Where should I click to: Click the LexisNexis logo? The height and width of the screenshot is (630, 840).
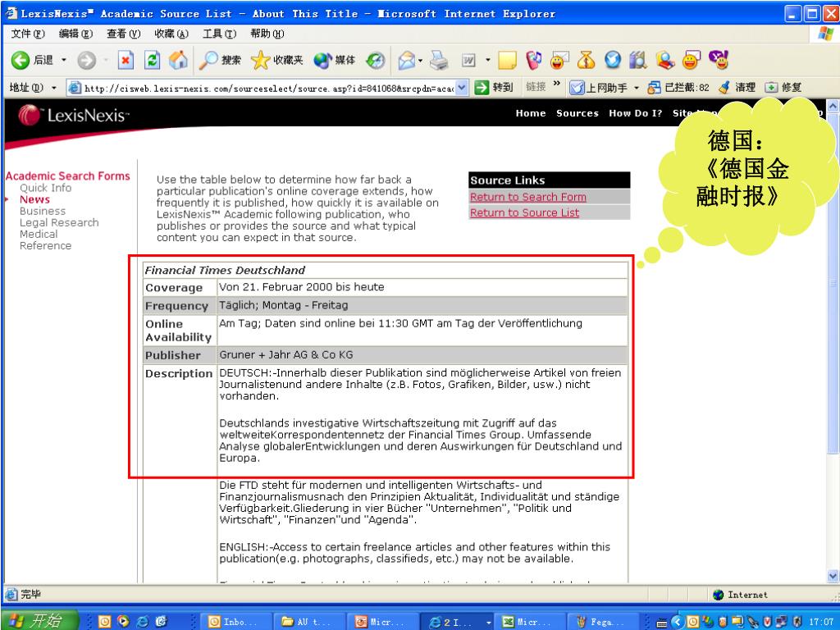[73, 115]
